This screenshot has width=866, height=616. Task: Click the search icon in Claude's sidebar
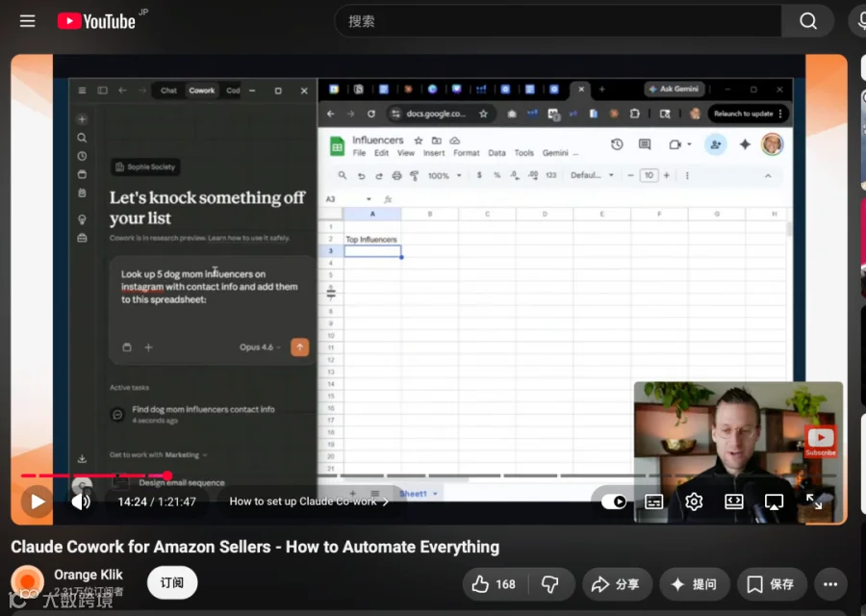coord(82,138)
